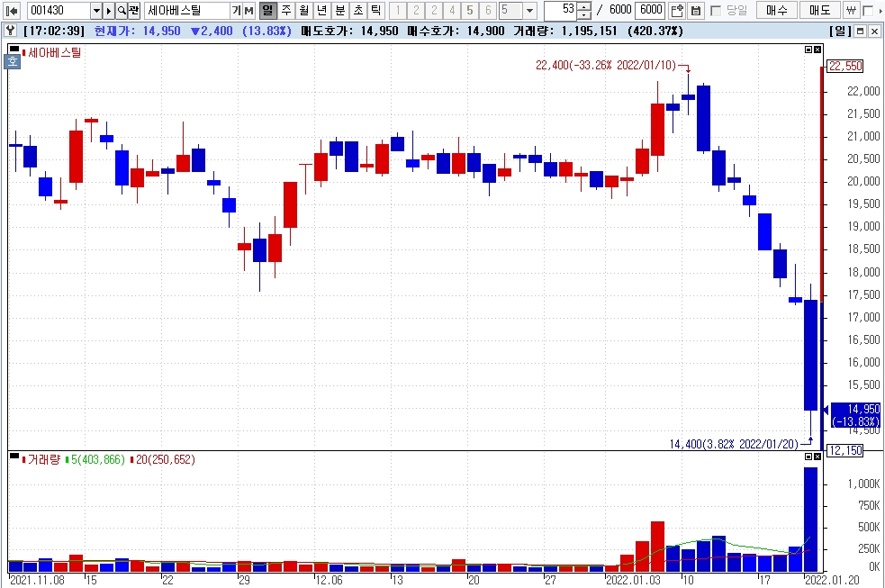
Task: Click the 관 watchlist button
Action: tap(134, 10)
